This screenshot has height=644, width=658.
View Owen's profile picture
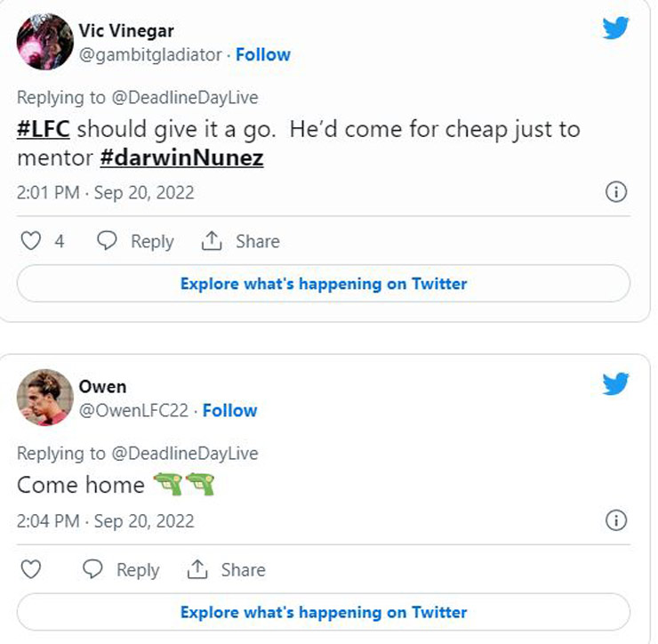45,398
